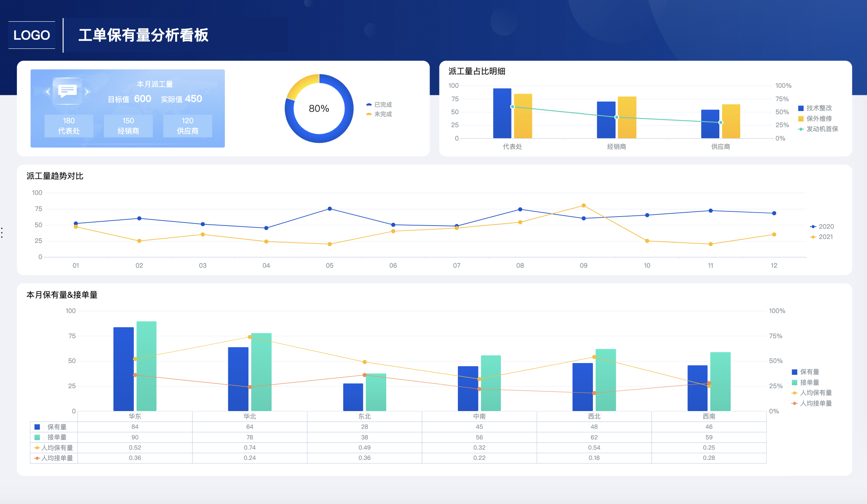
Task: Click cell value 62 for 西北
Action: pos(594,437)
